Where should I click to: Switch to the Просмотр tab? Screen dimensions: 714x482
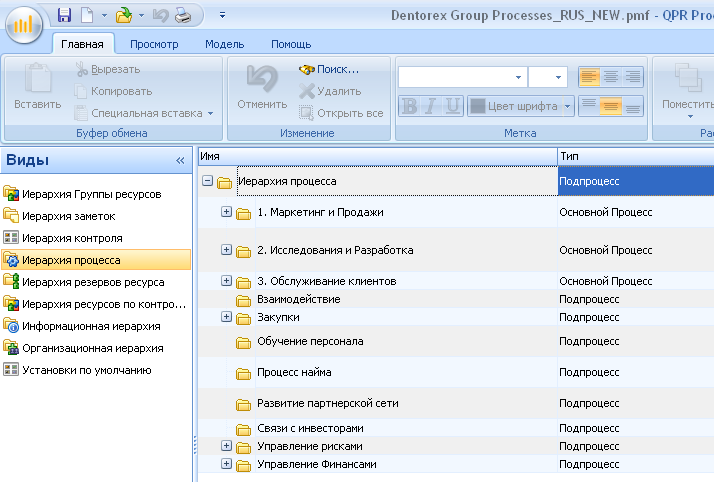(154, 44)
